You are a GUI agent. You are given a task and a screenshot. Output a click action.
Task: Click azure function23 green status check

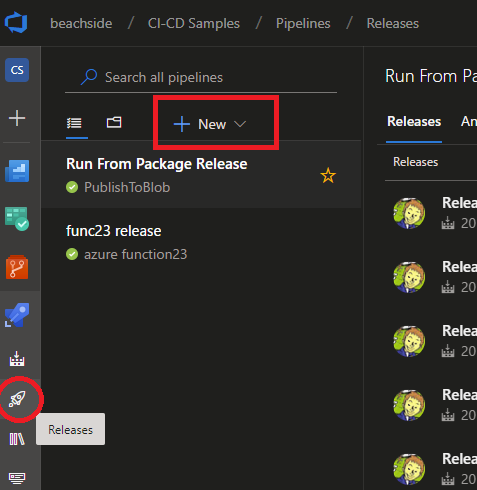click(x=72, y=254)
